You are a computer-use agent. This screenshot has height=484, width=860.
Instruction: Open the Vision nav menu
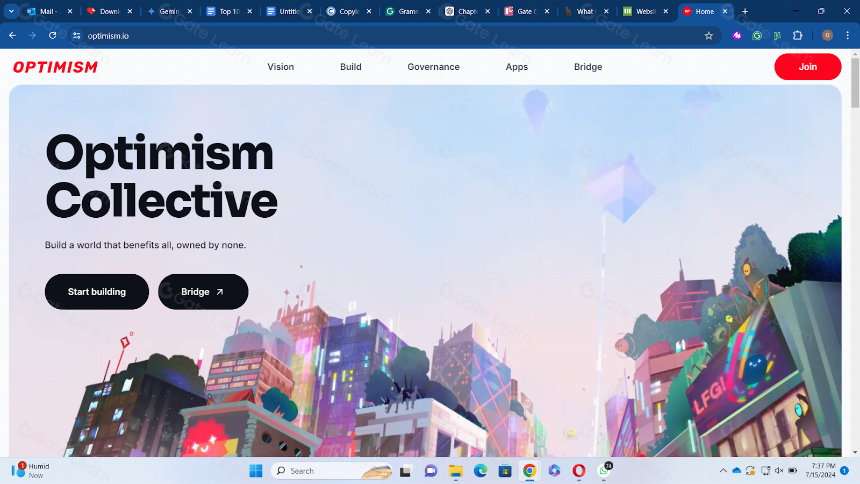click(281, 67)
